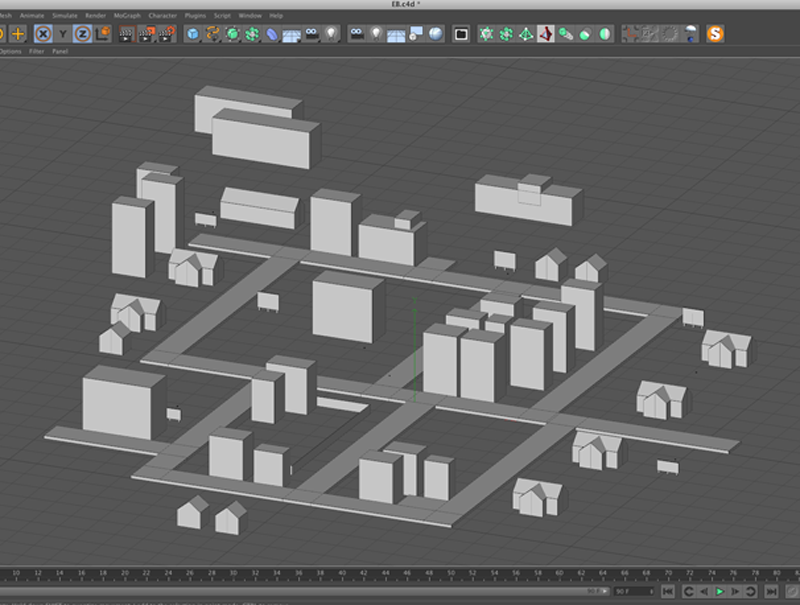The height and width of the screenshot is (605, 800).
Task: Click the timeline preview range slider bar
Action: 305,592
